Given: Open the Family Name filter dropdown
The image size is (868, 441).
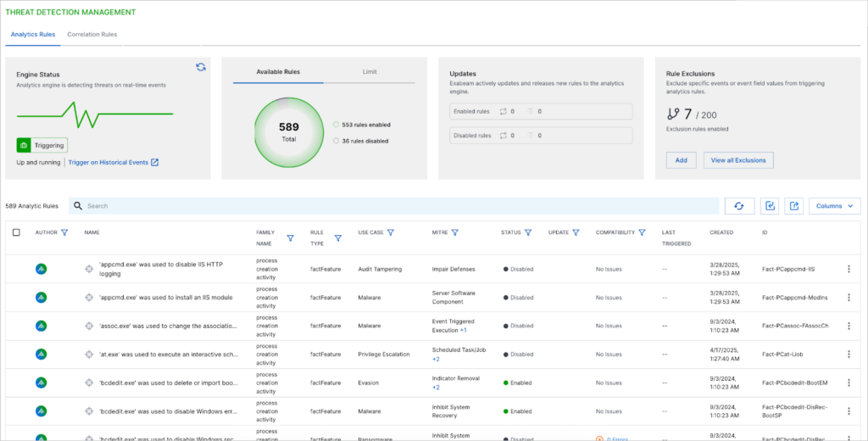Looking at the screenshot, I should [290, 238].
